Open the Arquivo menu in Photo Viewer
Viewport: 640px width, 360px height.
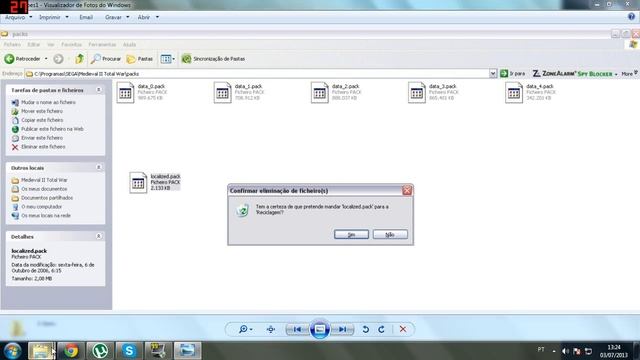click(18, 18)
